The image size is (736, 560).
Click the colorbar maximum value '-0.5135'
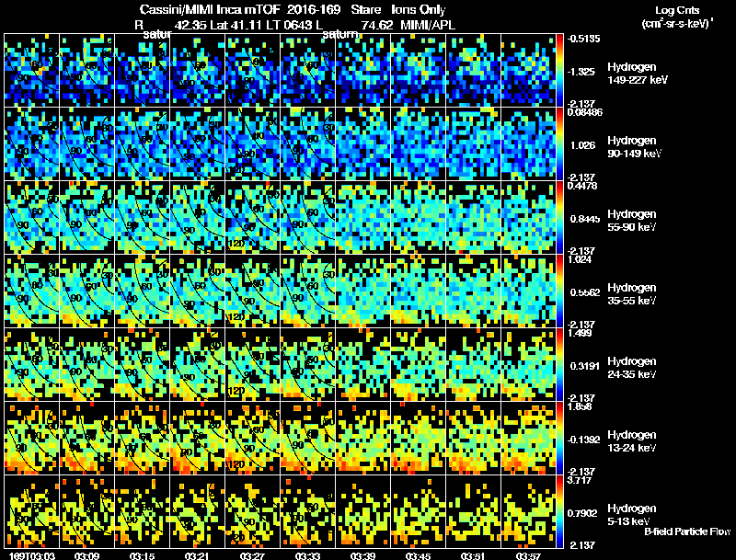pos(583,39)
